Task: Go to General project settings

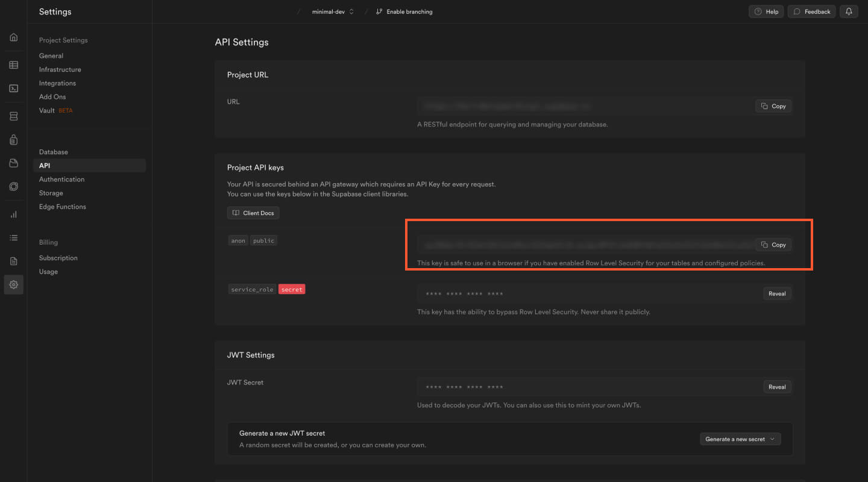Action: [51, 55]
